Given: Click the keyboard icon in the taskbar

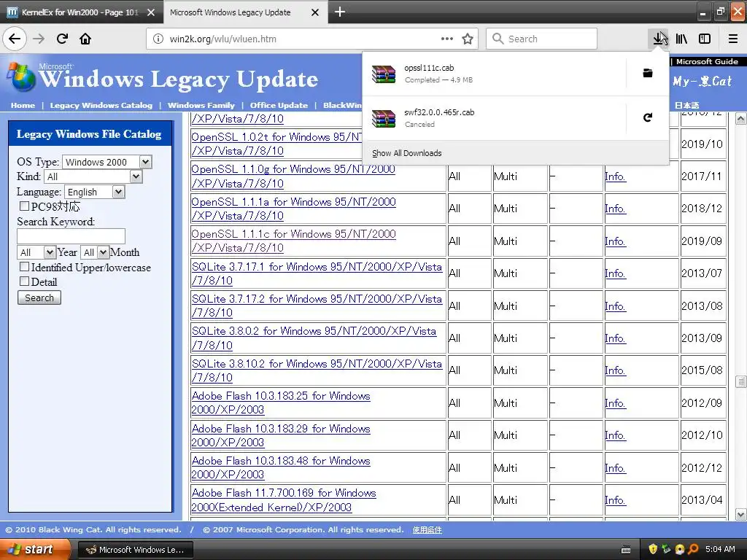Looking at the screenshot, I should tap(626, 550).
